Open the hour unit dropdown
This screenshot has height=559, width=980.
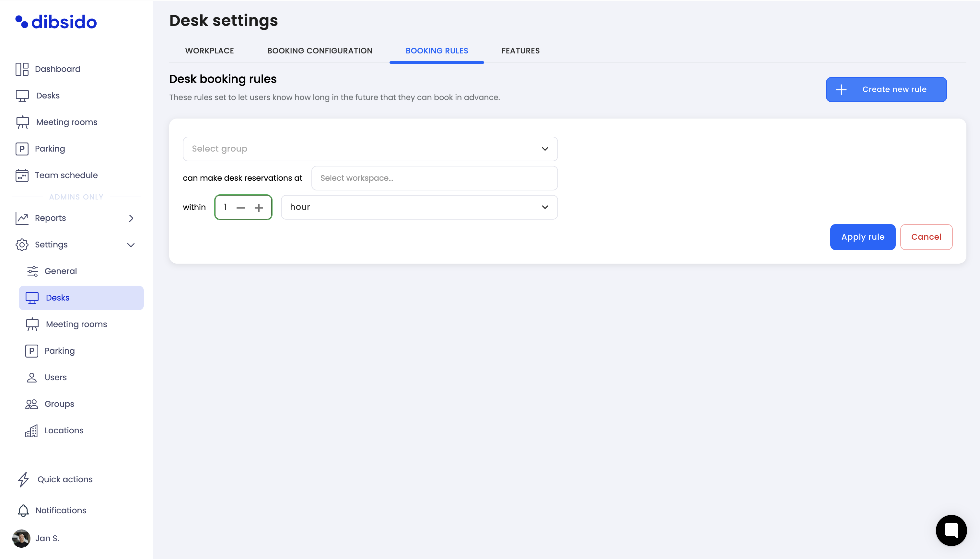click(419, 207)
